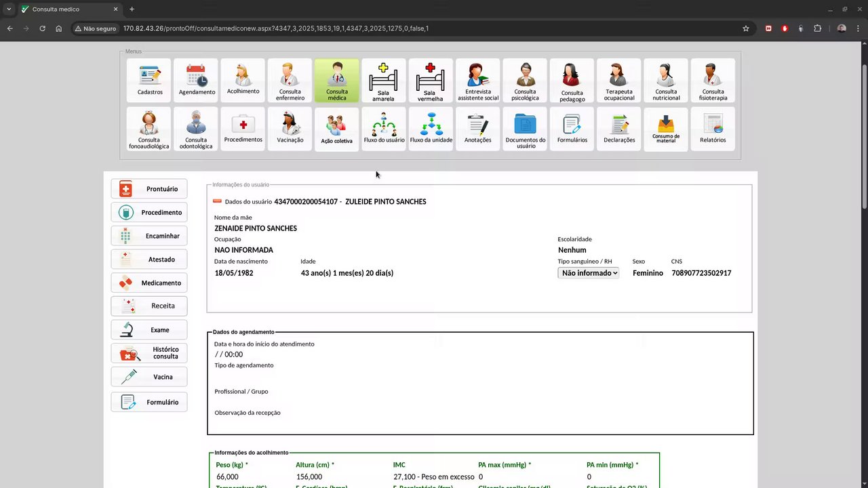Click the Receita sidebar button
Image resolution: width=868 pixels, height=488 pixels.
click(149, 306)
